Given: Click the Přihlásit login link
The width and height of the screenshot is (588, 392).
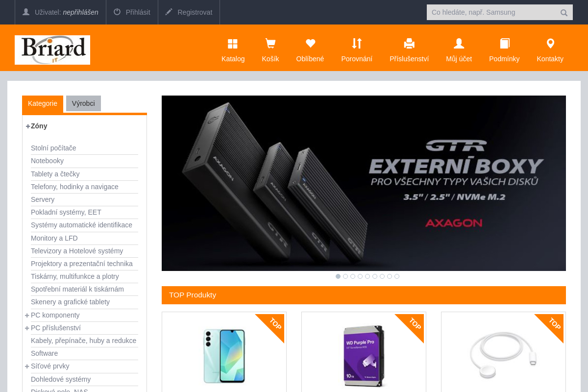Looking at the screenshot, I should (x=132, y=12).
